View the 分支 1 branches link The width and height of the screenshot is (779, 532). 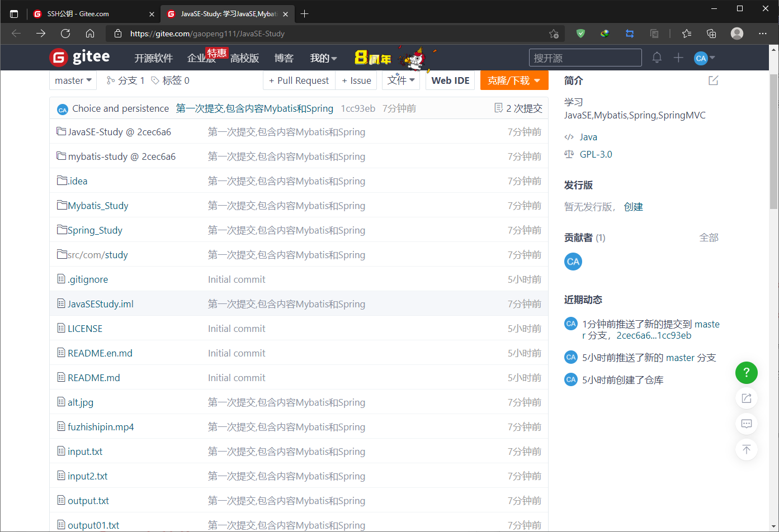[126, 80]
